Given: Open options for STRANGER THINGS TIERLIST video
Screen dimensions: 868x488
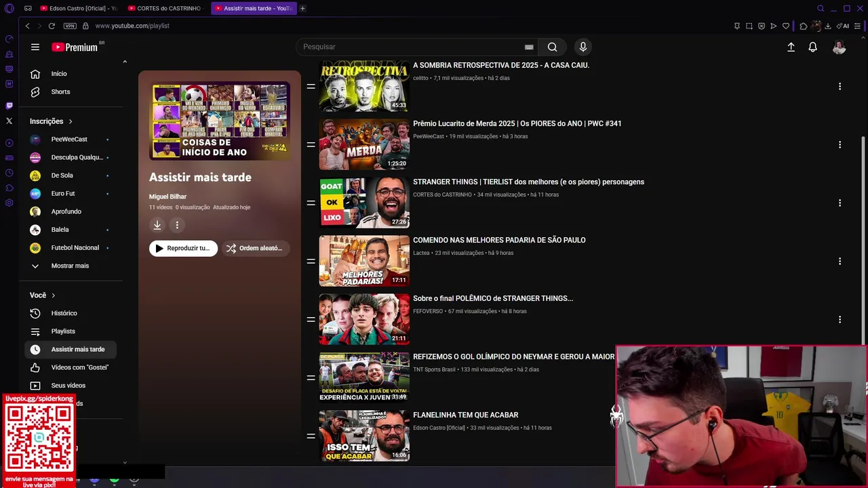Looking at the screenshot, I should [840, 203].
